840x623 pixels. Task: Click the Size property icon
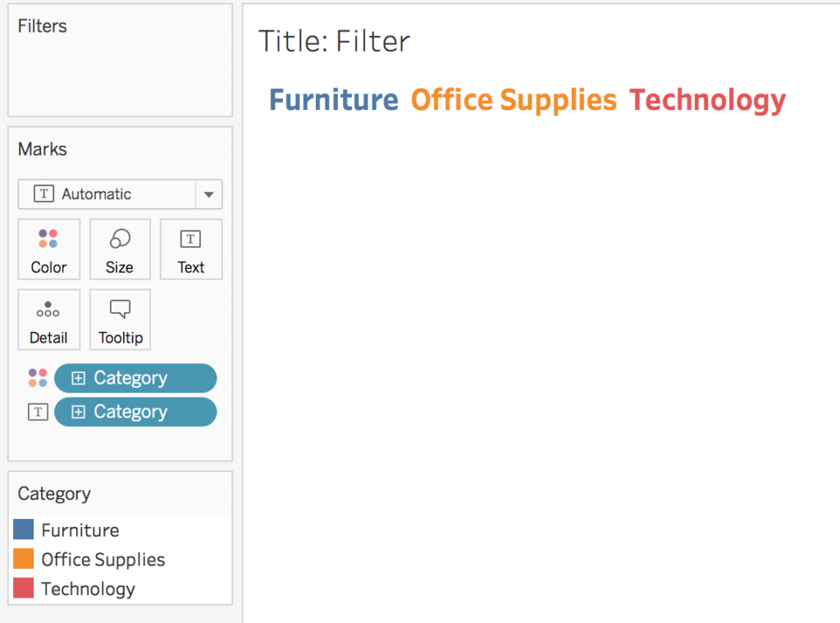tap(120, 248)
